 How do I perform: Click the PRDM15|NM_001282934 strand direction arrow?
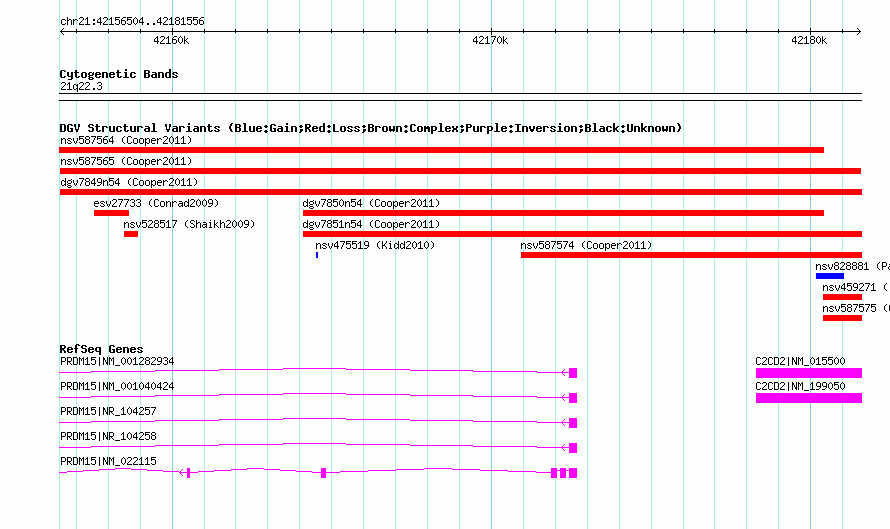(565, 373)
